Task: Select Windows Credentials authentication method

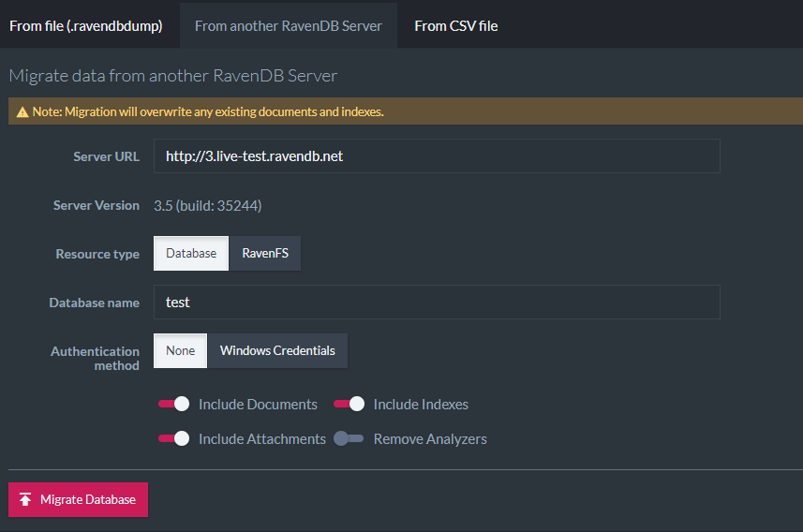Action: (277, 350)
